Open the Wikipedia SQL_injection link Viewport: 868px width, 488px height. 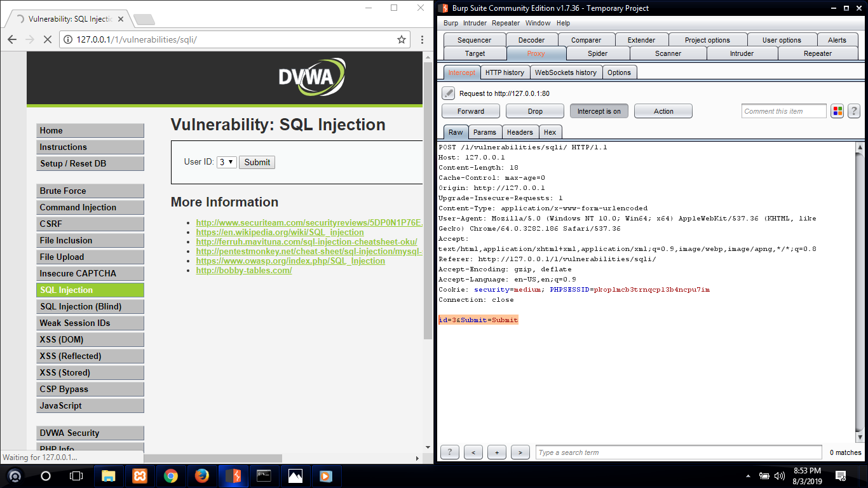coord(280,233)
